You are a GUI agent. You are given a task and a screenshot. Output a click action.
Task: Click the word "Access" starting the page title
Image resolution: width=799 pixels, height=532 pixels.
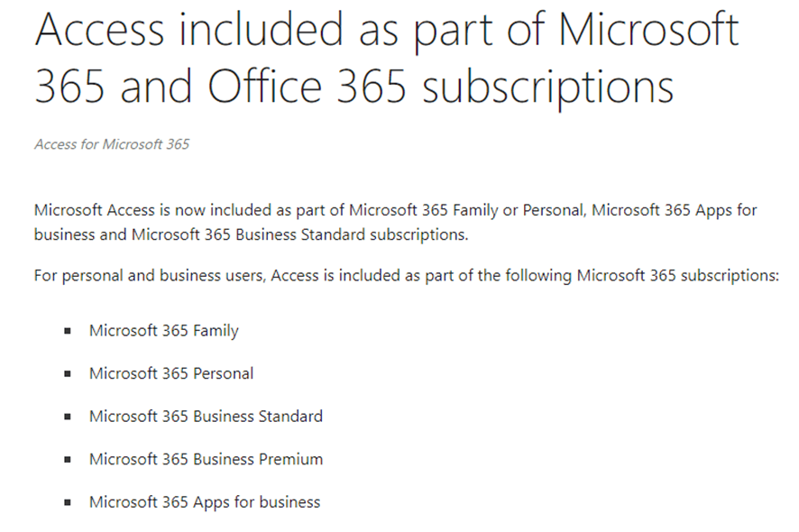pyautogui.click(x=99, y=29)
